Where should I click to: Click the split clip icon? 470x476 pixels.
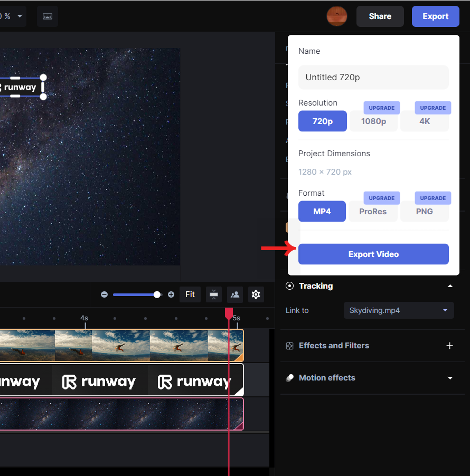(x=214, y=294)
